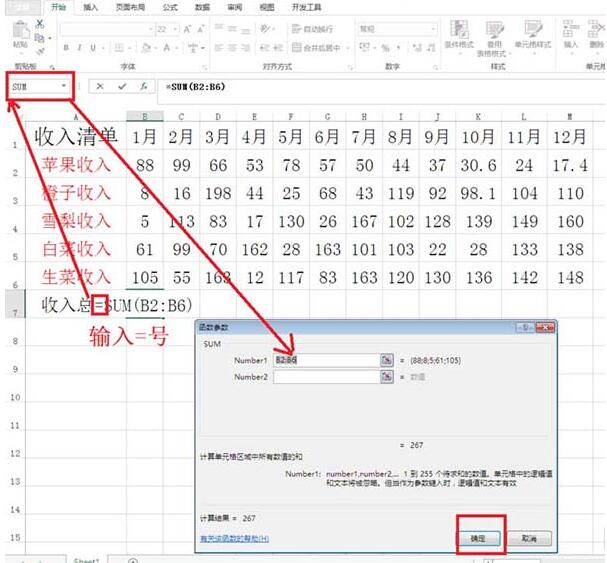Cancel formula entry with X icon
The height and width of the screenshot is (563, 607).
pyautogui.click(x=100, y=86)
